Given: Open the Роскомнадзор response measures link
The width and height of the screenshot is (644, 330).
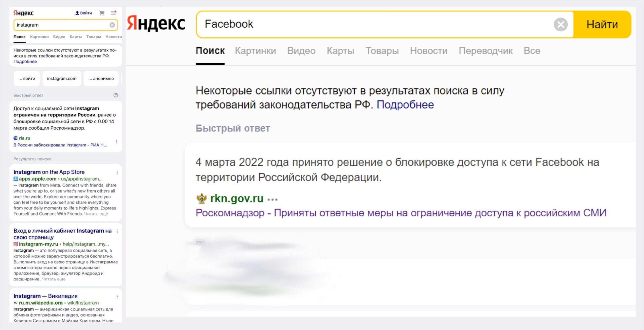Looking at the screenshot, I should 401,213.
